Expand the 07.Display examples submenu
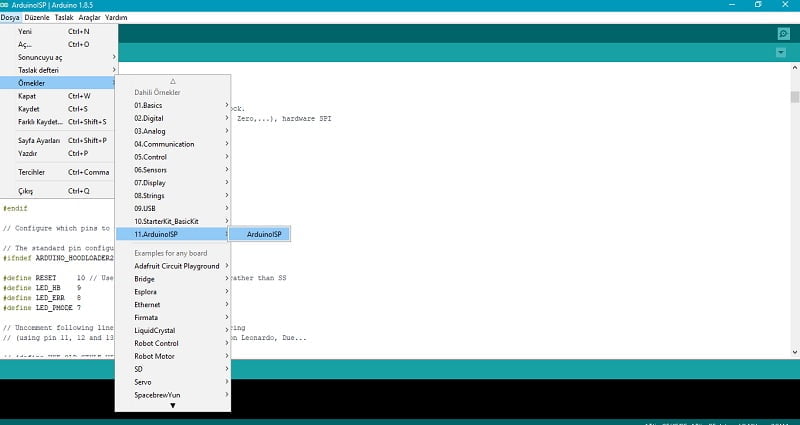 173,183
